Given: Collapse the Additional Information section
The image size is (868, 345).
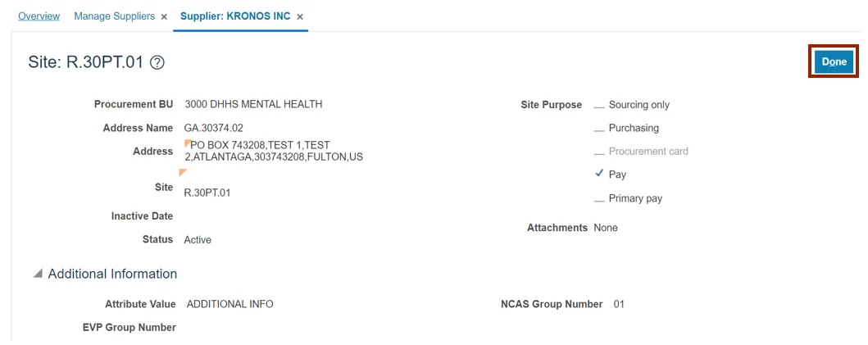Looking at the screenshot, I should tap(38, 274).
